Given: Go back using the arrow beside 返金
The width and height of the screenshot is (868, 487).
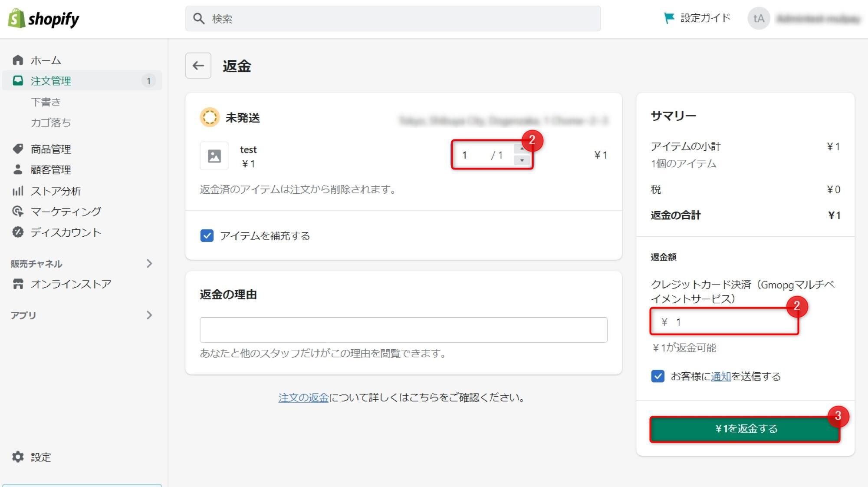Looking at the screenshot, I should coord(198,66).
